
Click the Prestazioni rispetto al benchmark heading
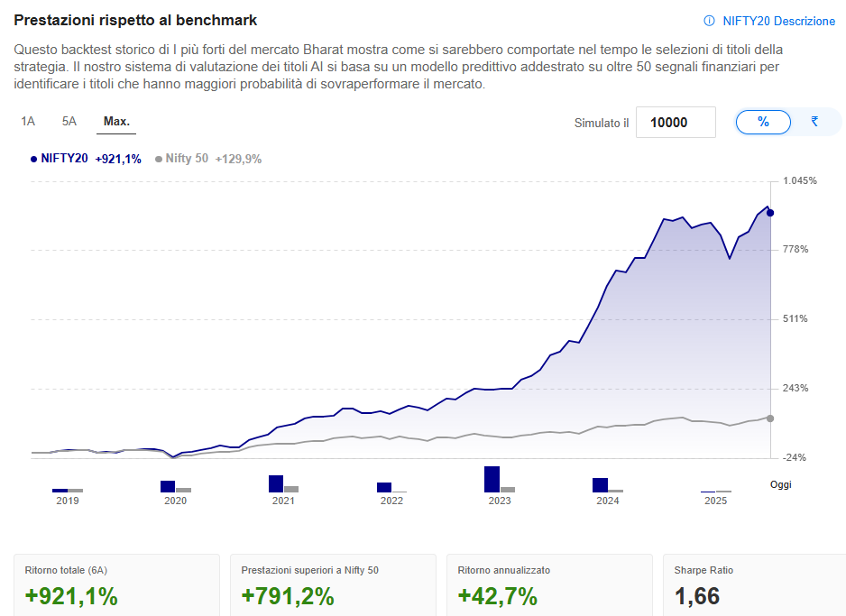coord(135,20)
